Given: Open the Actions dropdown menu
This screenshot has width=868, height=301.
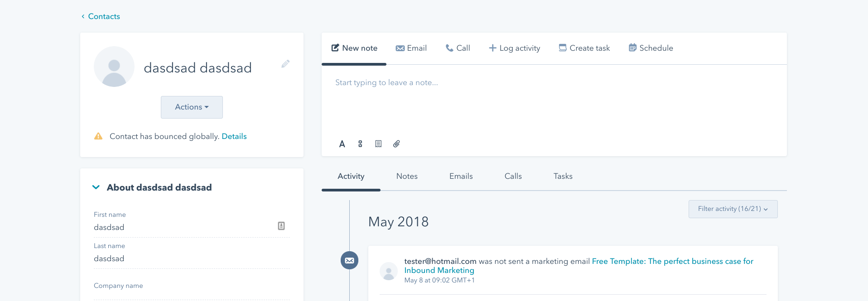Looking at the screenshot, I should (192, 107).
